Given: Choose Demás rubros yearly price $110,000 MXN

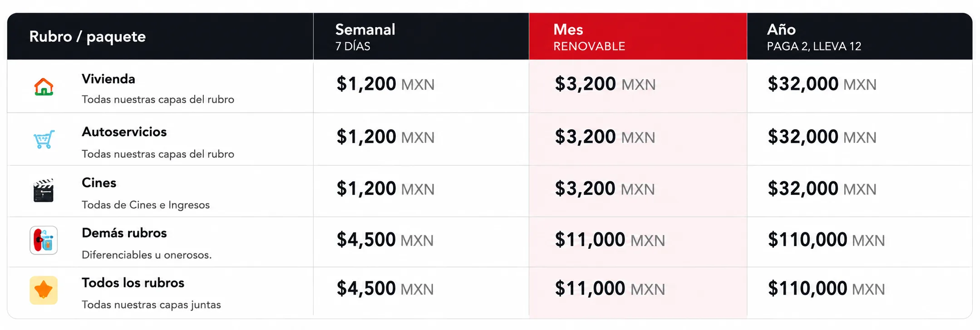Looking at the screenshot, I should click(826, 240).
